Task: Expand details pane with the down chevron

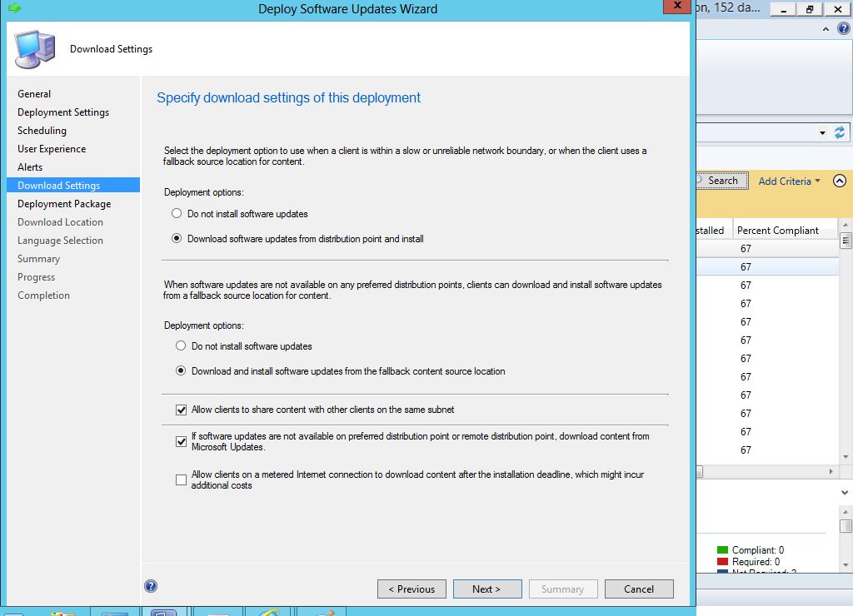Action: [845, 493]
